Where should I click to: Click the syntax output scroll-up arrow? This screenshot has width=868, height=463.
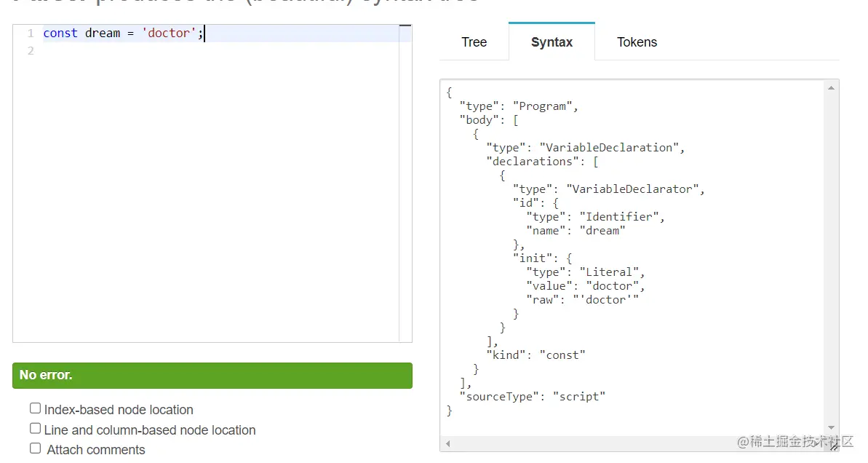coord(831,88)
